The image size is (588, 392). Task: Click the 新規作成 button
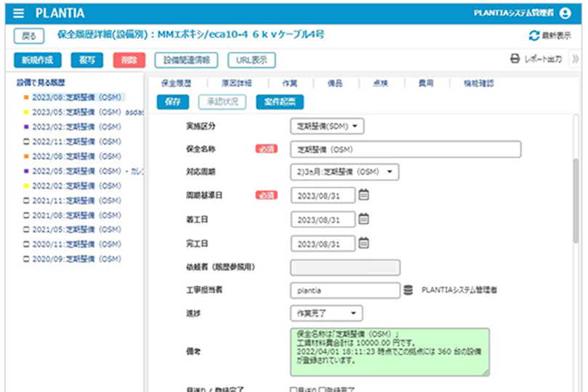(38, 60)
